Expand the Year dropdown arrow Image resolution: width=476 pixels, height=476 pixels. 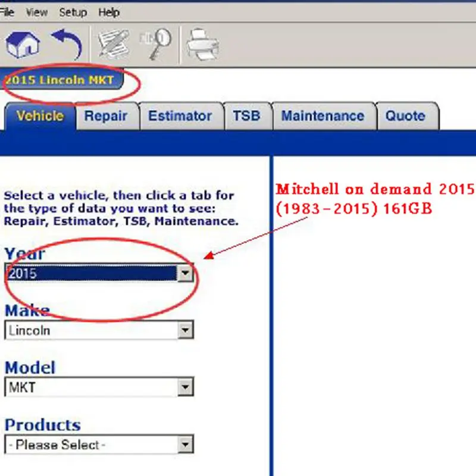click(185, 274)
